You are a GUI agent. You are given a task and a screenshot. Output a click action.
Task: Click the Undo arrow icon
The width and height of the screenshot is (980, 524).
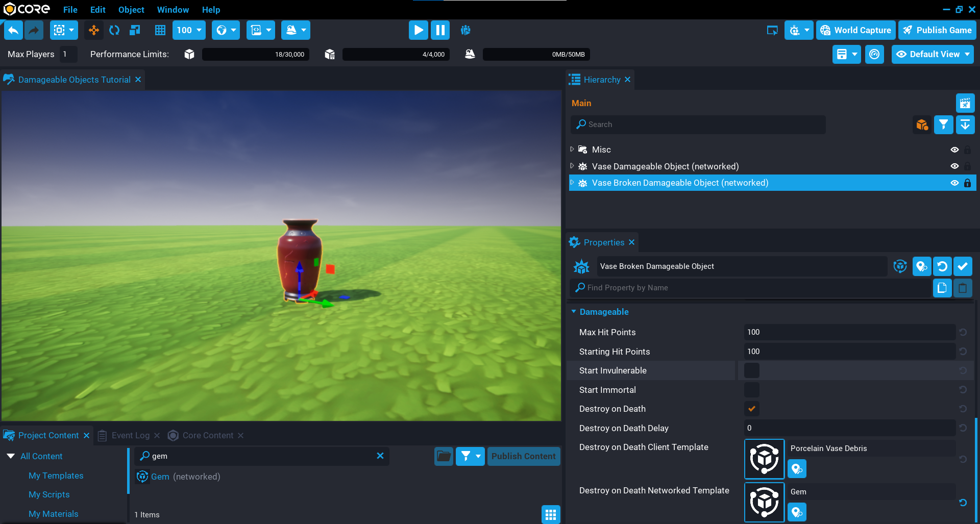tap(13, 30)
